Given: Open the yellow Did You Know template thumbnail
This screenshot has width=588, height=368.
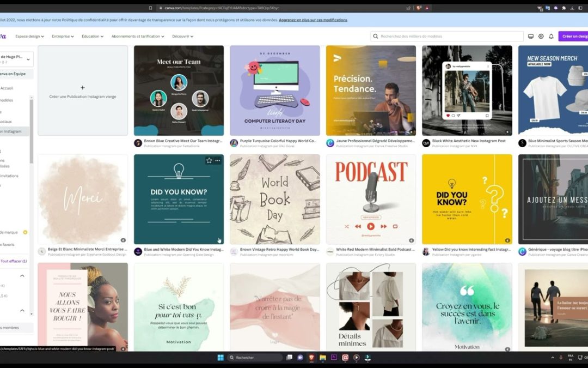Looking at the screenshot, I should [467, 200].
